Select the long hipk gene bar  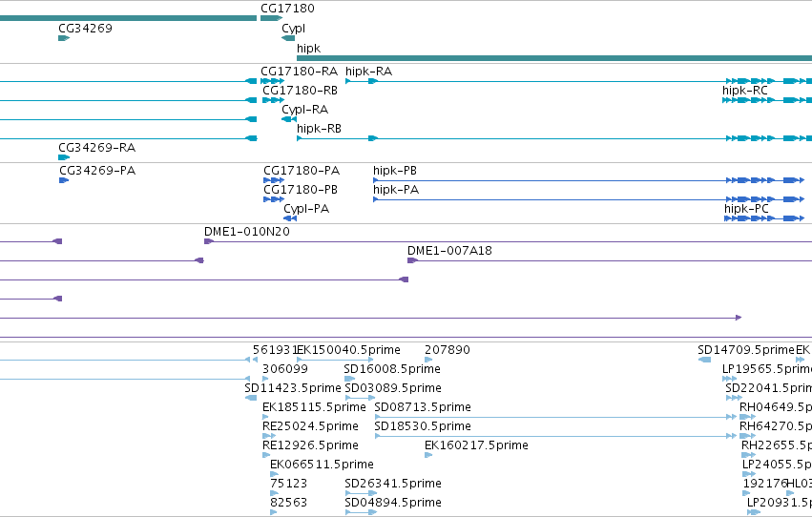[x=554, y=58]
